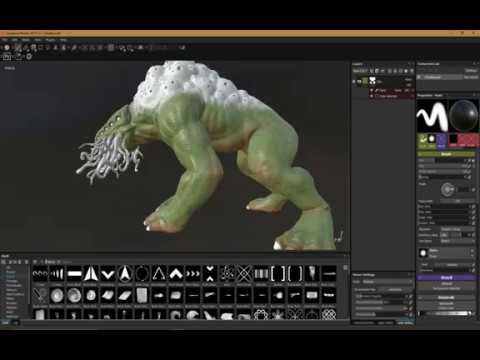Select the square brackets alpha in shelf
This screenshot has width=480, height=360.
tap(278, 274)
